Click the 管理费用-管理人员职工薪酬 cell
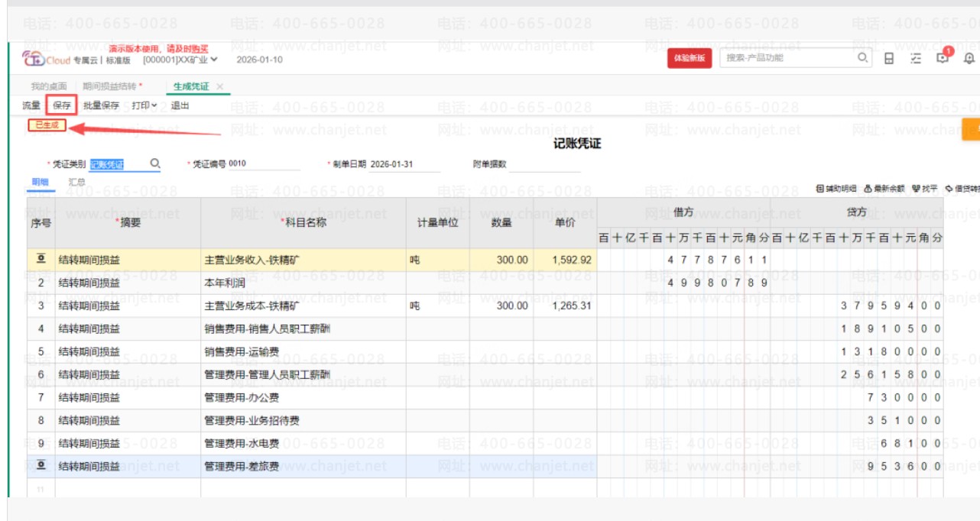This screenshot has width=980, height=521. pos(303,374)
